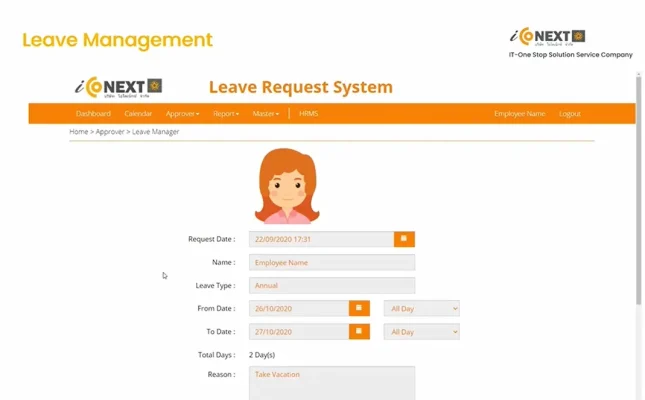Open the Master menu in navigation bar
The image size is (645, 400).
click(x=266, y=114)
